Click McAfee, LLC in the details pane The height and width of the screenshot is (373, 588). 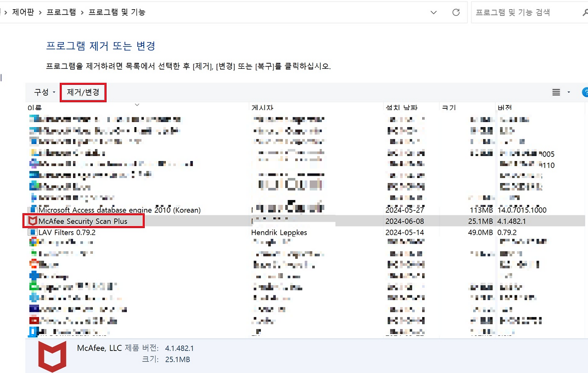99,348
